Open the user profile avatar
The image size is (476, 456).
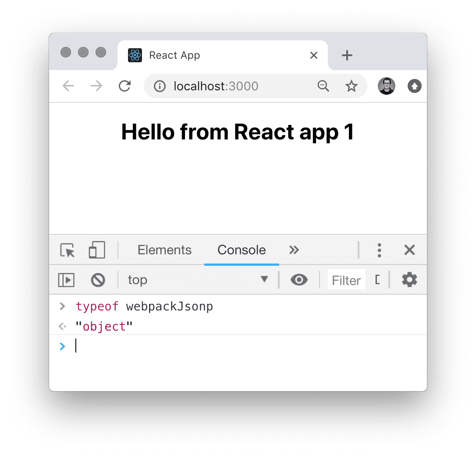[386, 86]
